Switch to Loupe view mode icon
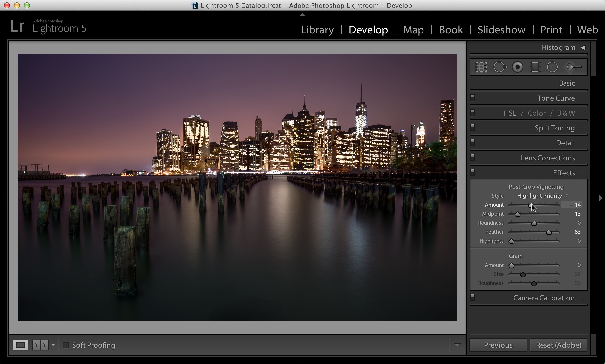Viewport: 605px width, 364px height. tap(20, 345)
